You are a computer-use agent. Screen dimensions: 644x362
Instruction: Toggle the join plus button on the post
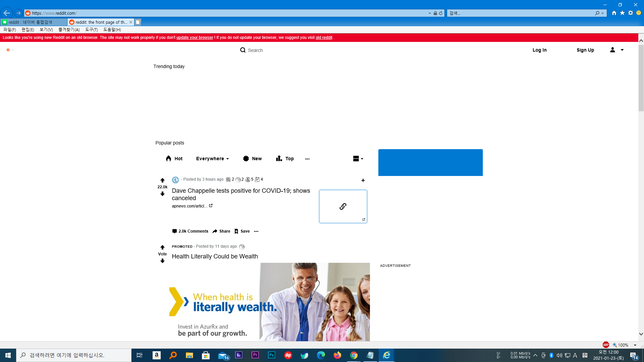coord(363,180)
